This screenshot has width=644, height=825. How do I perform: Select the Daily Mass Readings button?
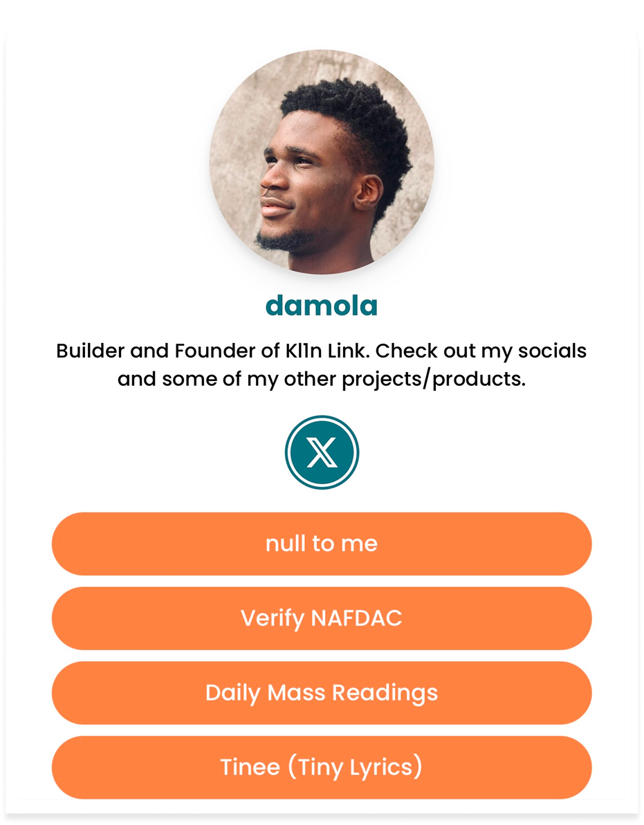[322, 693]
